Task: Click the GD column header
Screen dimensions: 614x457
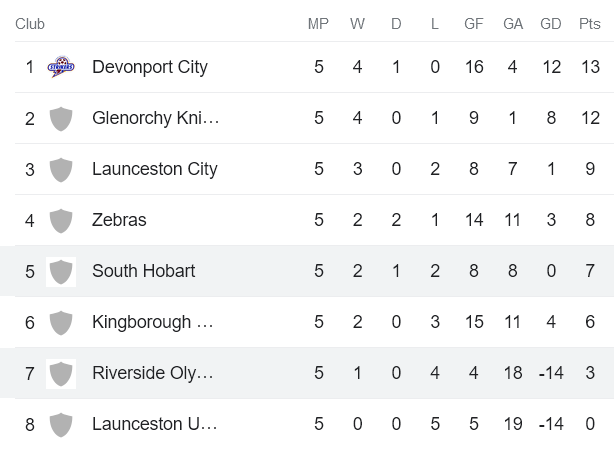Action: click(x=551, y=24)
